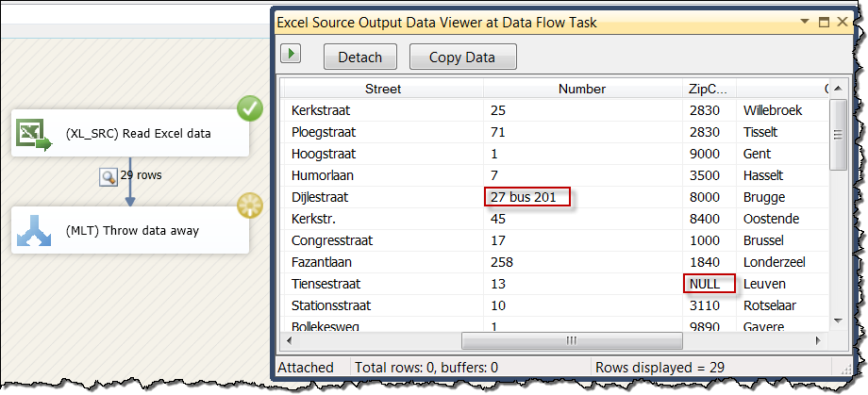Select the Kerkstr. cell

(x=383, y=219)
